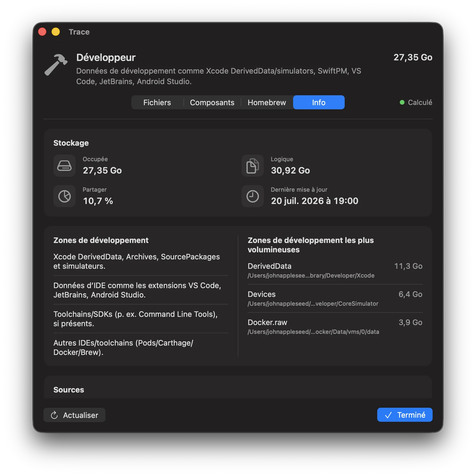Click the Données de développement description text
Screen dimensions: 476x476
coord(219,76)
